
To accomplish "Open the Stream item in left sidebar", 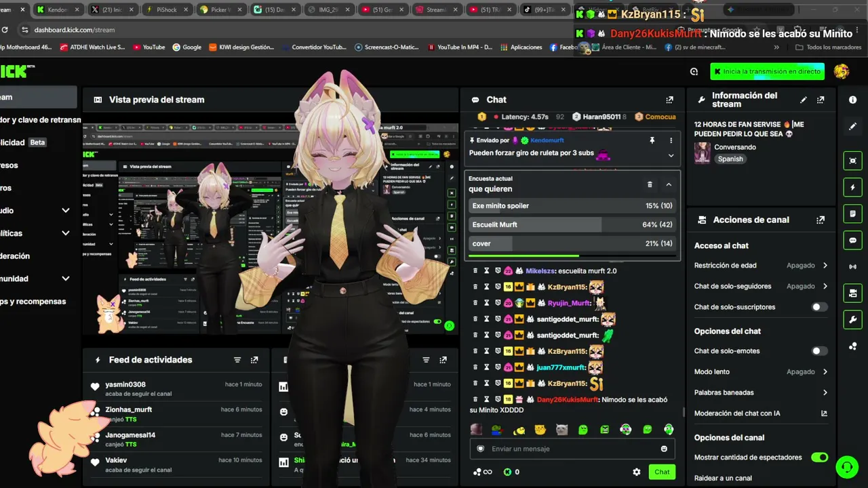I will tap(37, 97).
